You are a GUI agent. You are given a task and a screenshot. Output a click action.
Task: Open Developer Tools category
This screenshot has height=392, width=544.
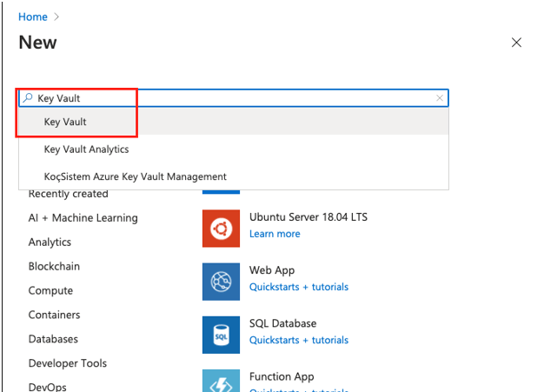click(x=68, y=363)
